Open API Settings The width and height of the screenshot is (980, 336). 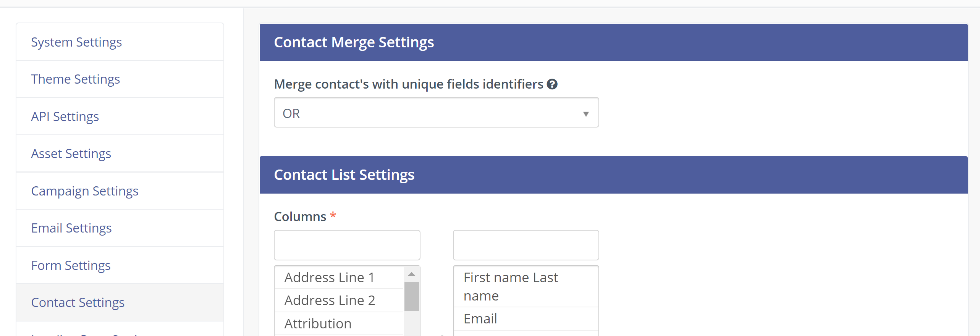tap(65, 116)
